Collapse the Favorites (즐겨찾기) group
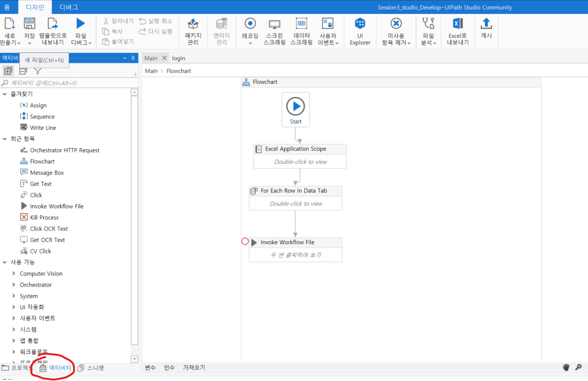The height and width of the screenshot is (381, 588). point(5,94)
